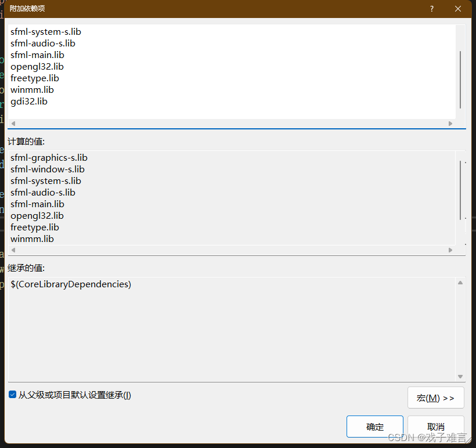This screenshot has width=476, height=448.
Task: Place cursor on gdi32.lib in top edit box
Action: pyautogui.click(x=29, y=102)
